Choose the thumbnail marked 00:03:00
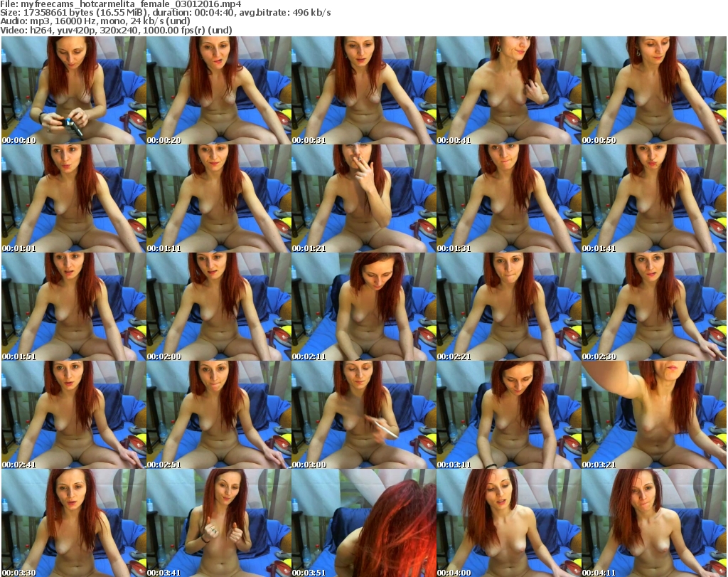The image size is (728, 577). click(363, 415)
